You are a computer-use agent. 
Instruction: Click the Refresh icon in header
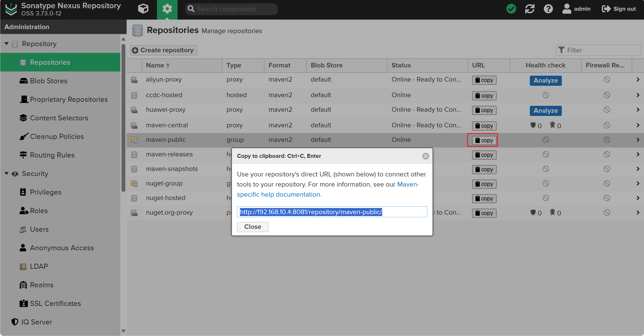[x=530, y=9]
